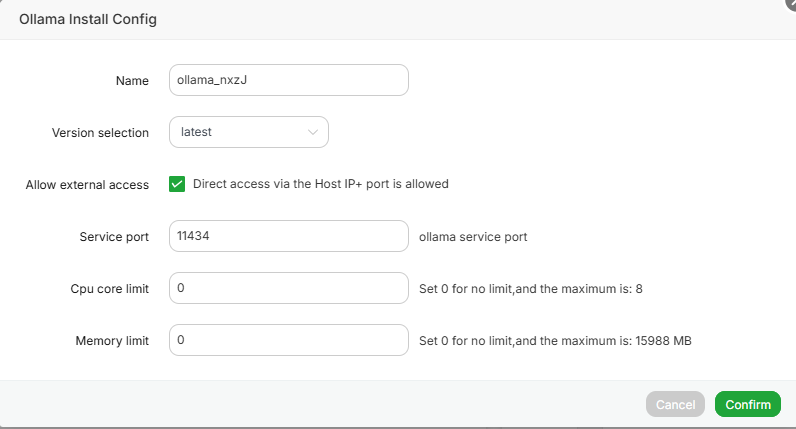Viewport: 796px width, 429px height.
Task: Click the 'Memory limit' label
Action: click(112, 341)
